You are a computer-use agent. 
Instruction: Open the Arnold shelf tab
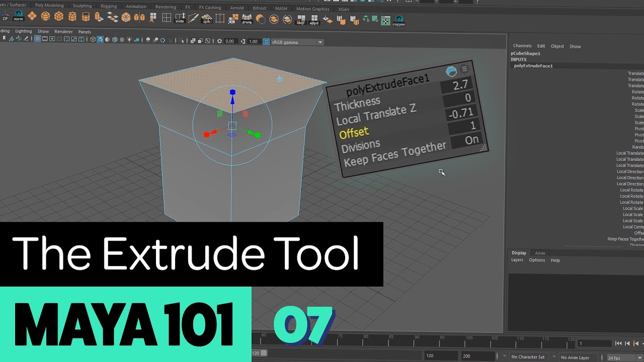237,8
